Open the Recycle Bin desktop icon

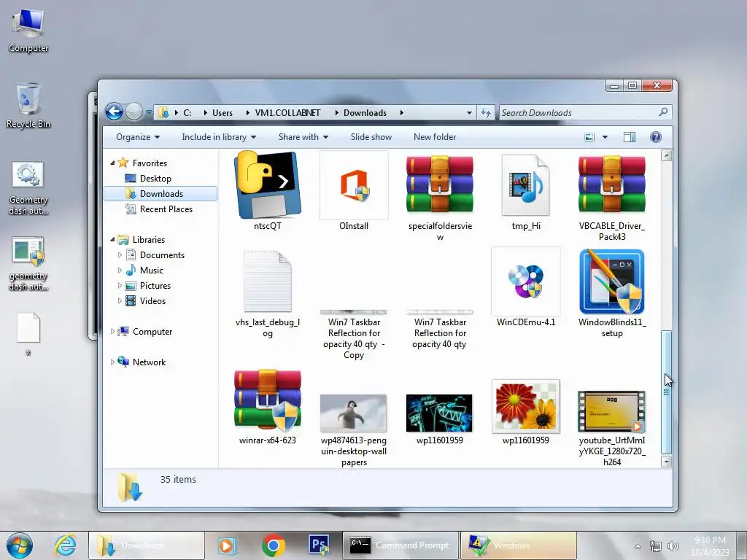[x=28, y=106]
